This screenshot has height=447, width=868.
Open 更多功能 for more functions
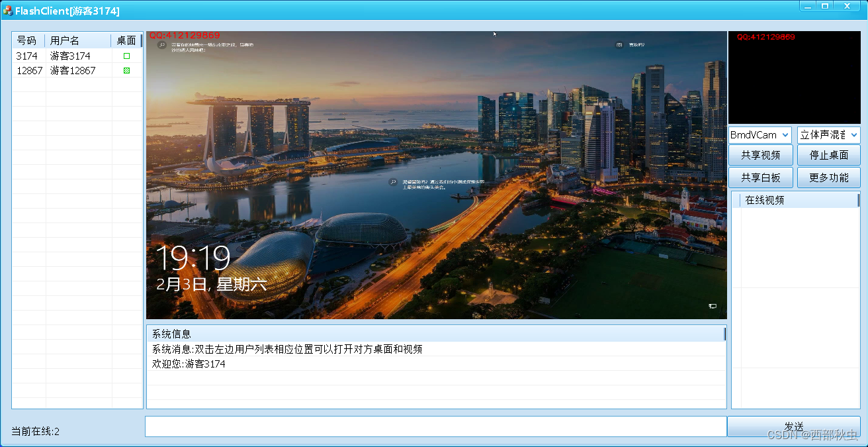(x=829, y=177)
